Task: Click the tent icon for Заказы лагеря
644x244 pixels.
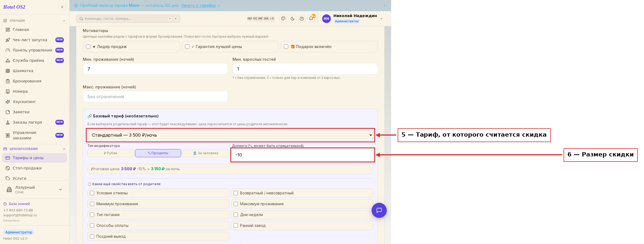Action: 8,122
